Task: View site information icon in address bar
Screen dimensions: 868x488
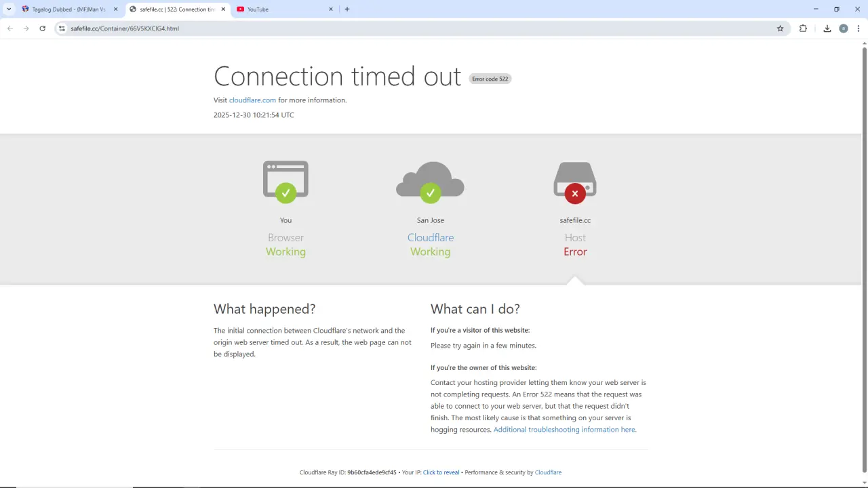Action: 62,28
